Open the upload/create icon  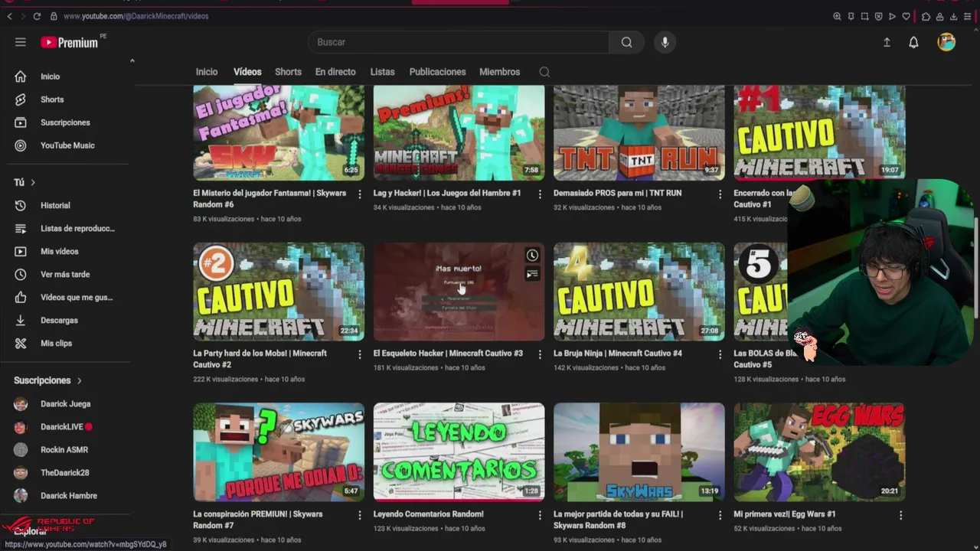click(x=887, y=42)
